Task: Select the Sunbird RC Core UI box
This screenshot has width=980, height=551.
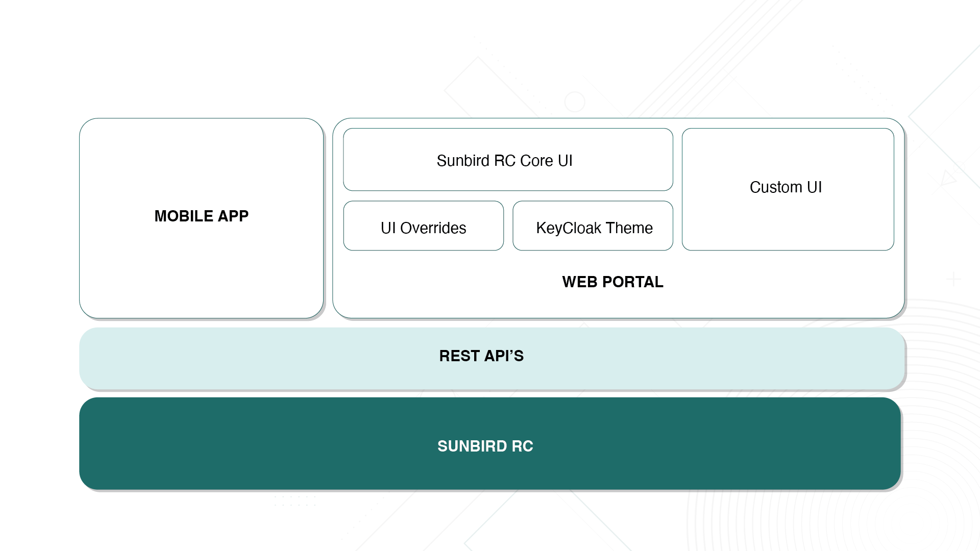Action: click(x=507, y=160)
